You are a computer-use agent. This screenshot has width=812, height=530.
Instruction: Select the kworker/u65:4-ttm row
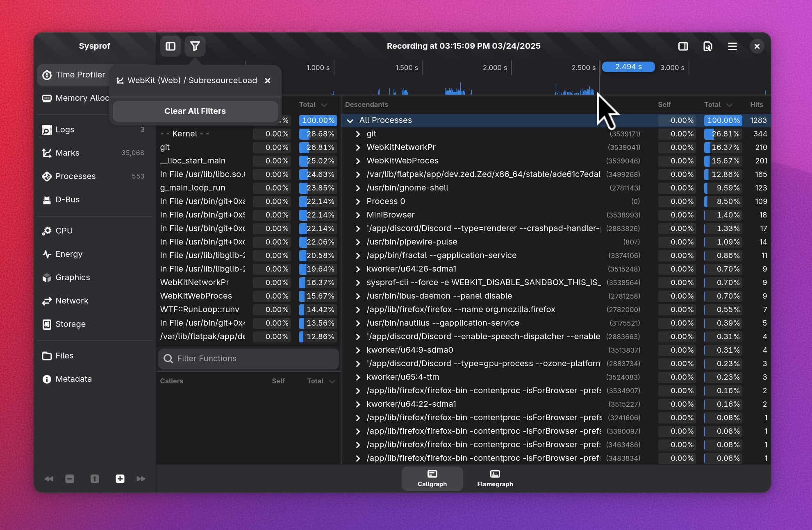click(x=556, y=377)
